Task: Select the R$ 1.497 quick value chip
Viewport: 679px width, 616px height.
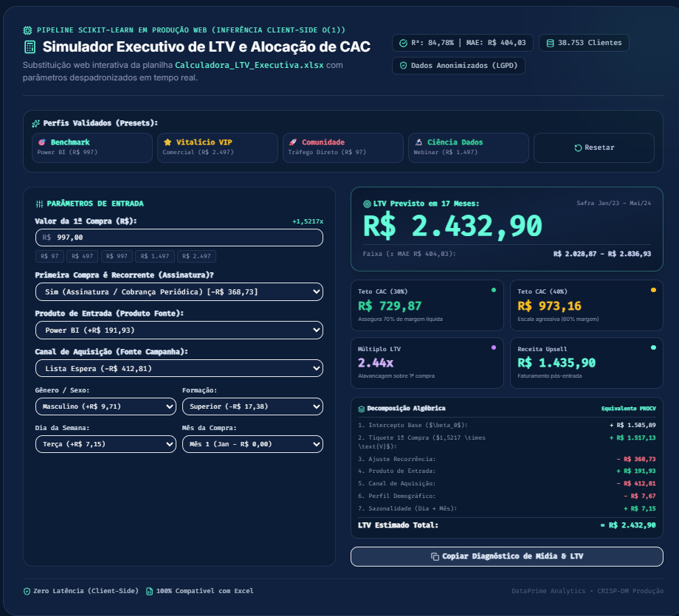Action: (155, 256)
